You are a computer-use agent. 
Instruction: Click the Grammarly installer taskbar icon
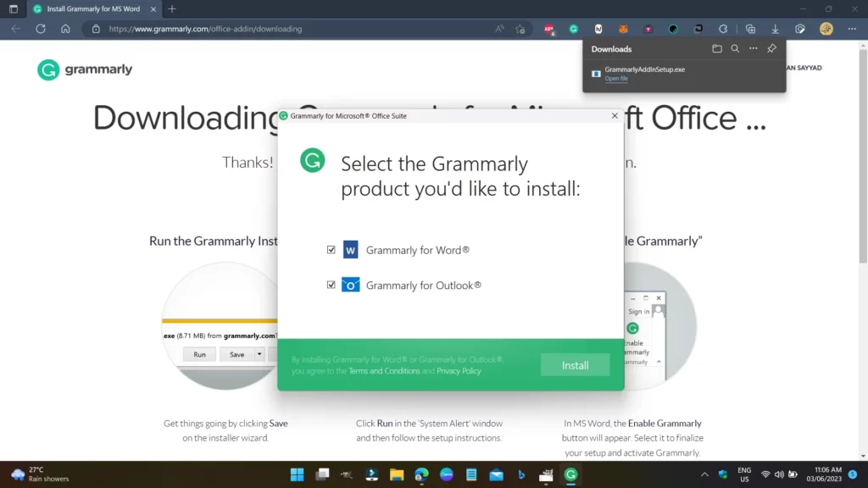(x=570, y=474)
